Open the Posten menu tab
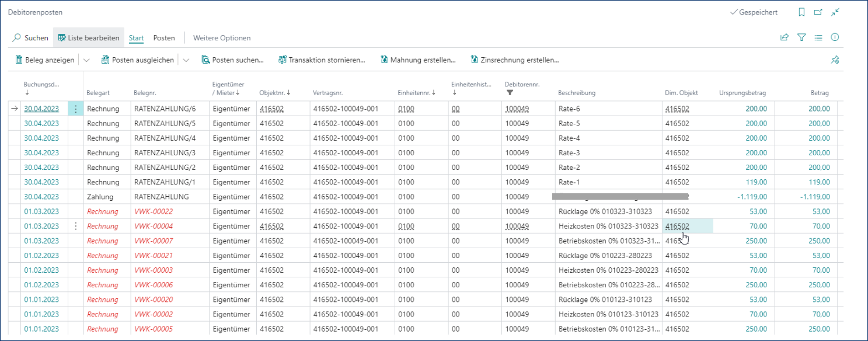This screenshot has height=341, width=868. click(x=164, y=38)
